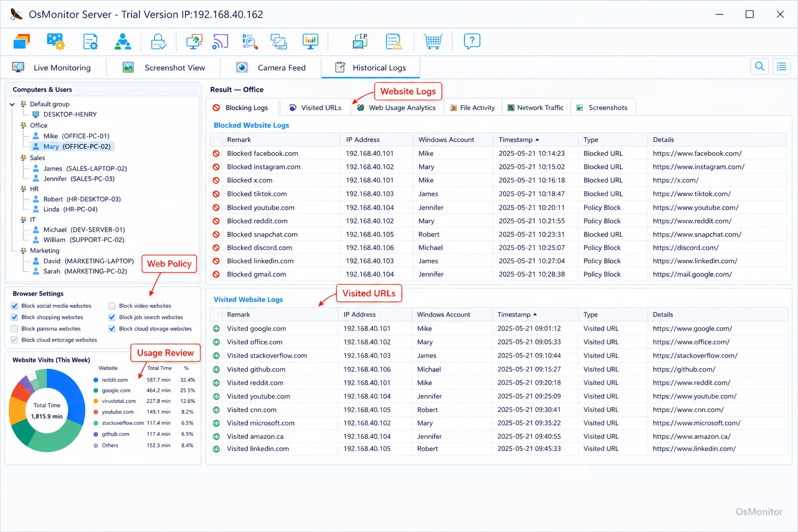This screenshot has width=798, height=532.
Task: Click the OsMonitor app logo in title bar
Action: pyautogui.click(x=16, y=14)
